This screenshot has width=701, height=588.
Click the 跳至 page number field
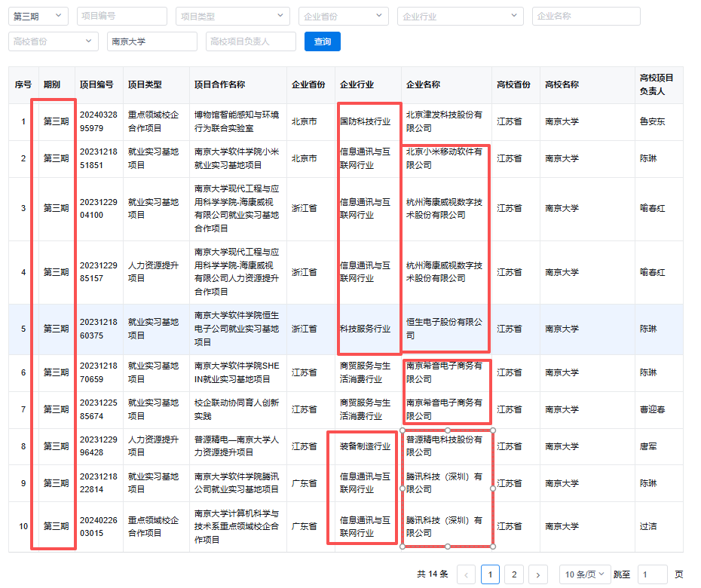pyautogui.click(x=652, y=574)
